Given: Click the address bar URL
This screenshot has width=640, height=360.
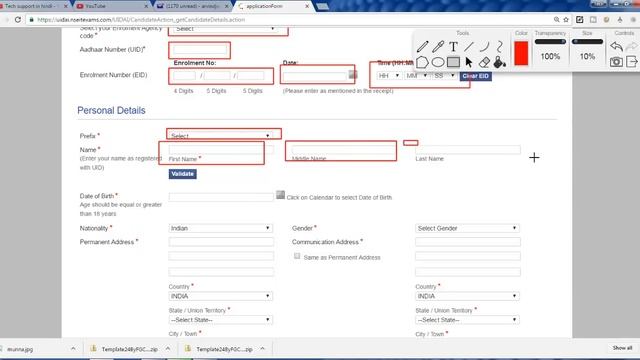Looking at the screenshot, I should point(141,20).
